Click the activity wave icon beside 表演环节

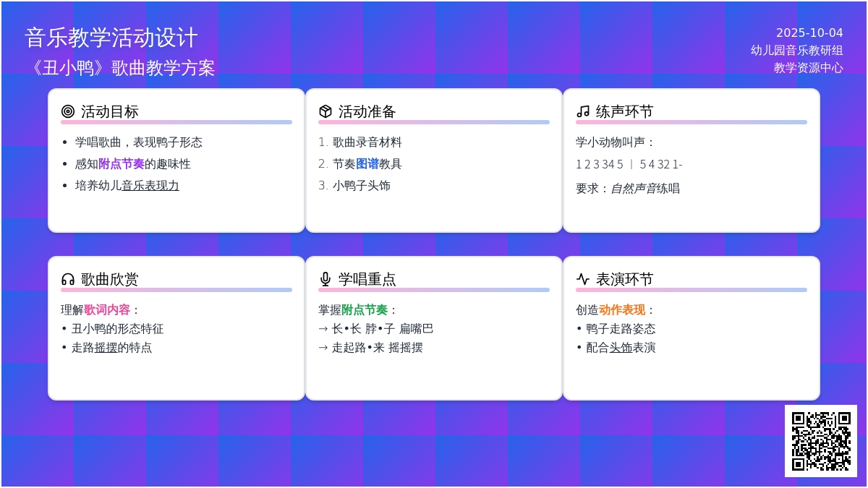583,279
